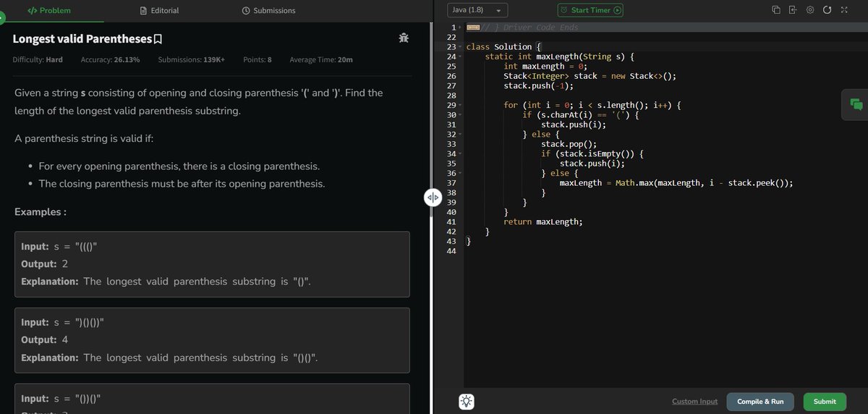The height and width of the screenshot is (414, 868).
Task: Click the Editorial tab document icon
Action: click(x=143, y=11)
